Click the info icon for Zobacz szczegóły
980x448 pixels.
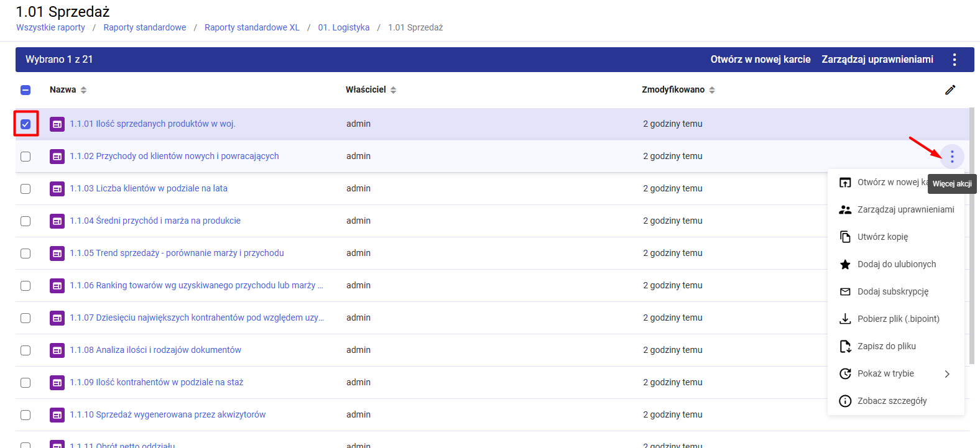[845, 401]
